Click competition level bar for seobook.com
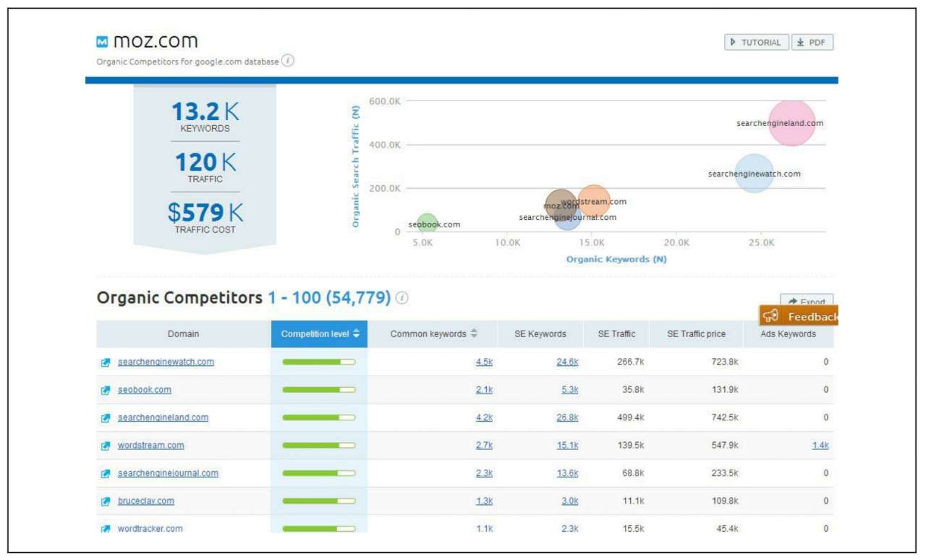Viewport: 926px width, 560px height. click(x=319, y=389)
